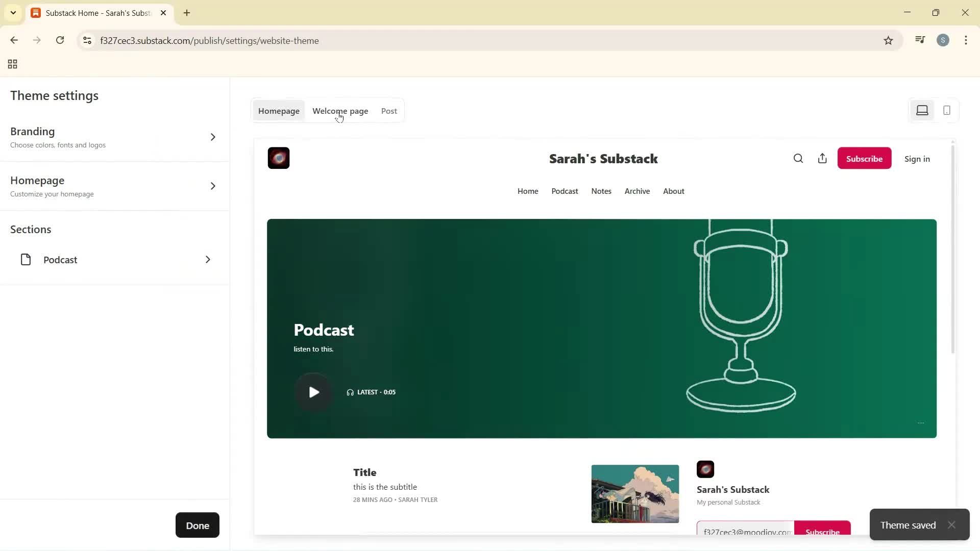Click the publication logo in preview header
Image resolution: width=980 pixels, height=551 pixels.
[x=279, y=158]
